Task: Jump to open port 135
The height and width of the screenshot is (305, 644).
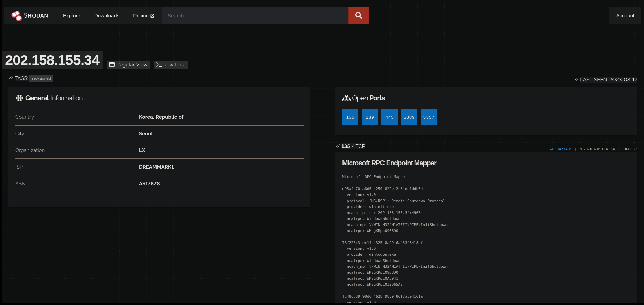Action: click(x=350, y=117)
